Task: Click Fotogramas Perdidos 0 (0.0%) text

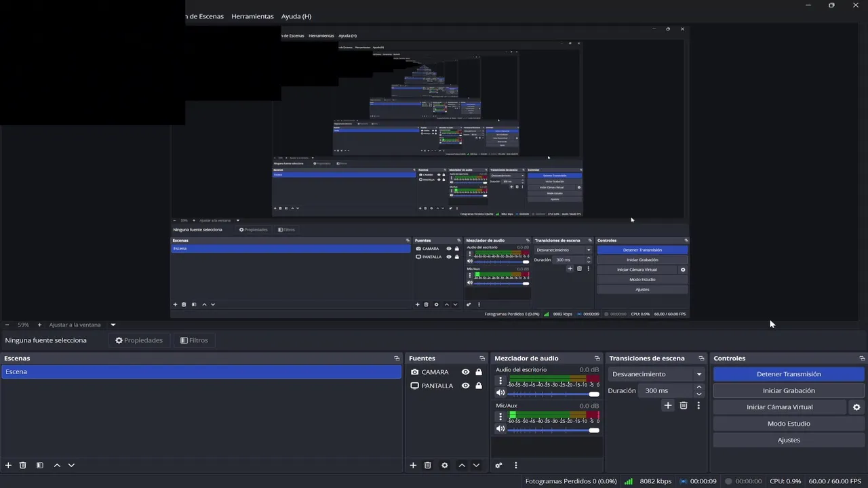Action: pyautogui.click(x=571, y=481)
